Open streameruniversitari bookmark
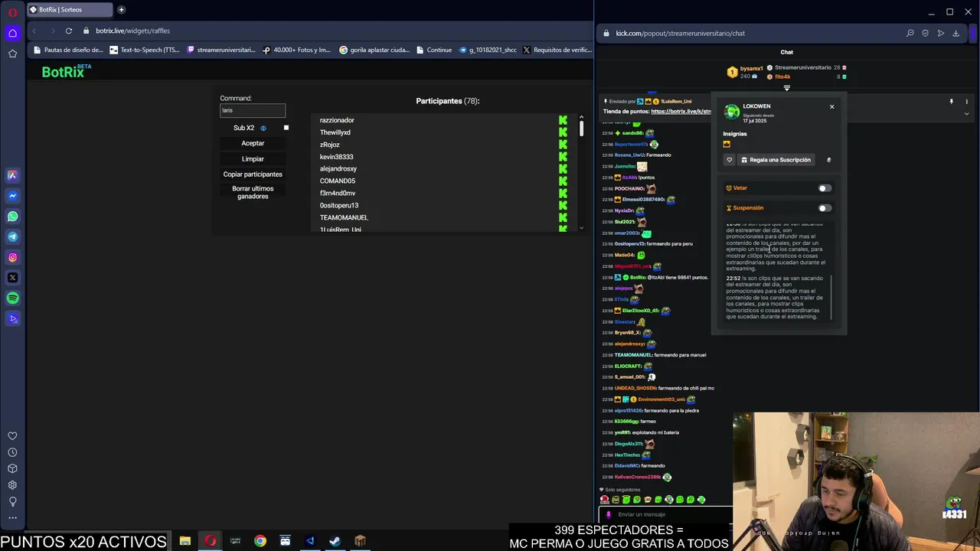 pyautogui.click(x=220, y=50)
